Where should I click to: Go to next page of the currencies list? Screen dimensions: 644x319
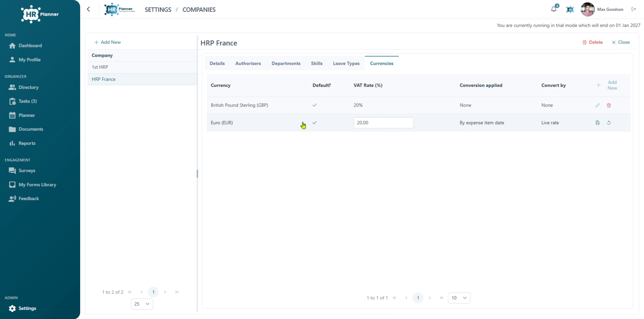tap(430, 298)
